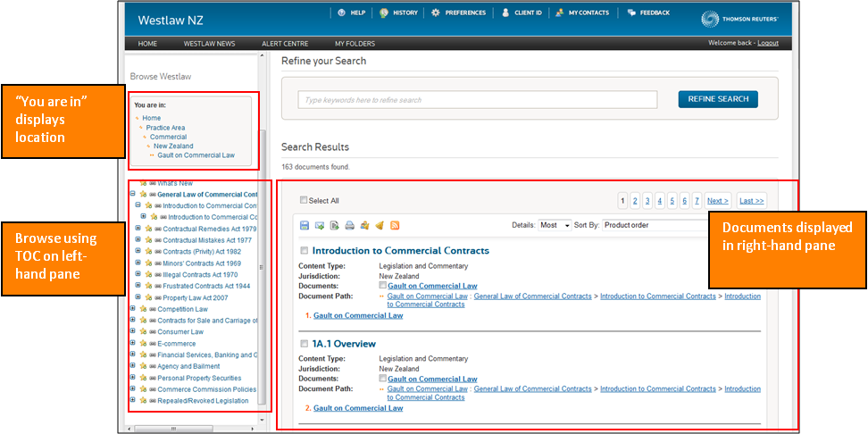Screen dimensions: 868x434
Task: Click the broom clear icon in the results toolbar
Action: click(x=380, y=225)
